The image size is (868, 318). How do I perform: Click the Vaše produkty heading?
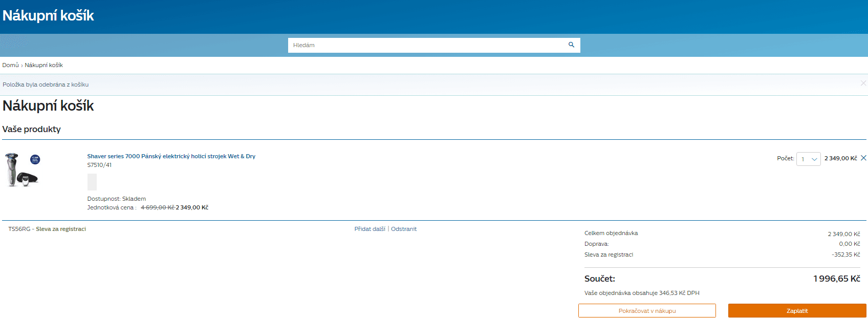click(x=32, y=129)
